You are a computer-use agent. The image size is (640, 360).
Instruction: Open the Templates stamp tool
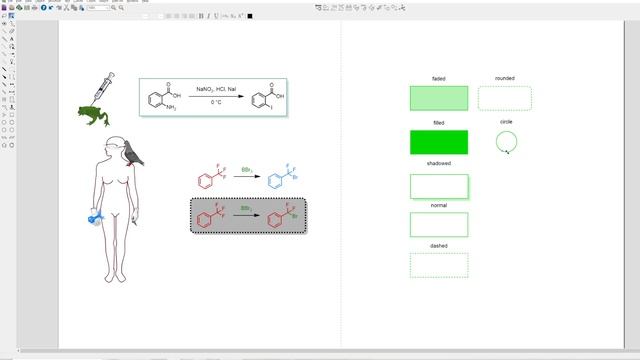click(x=12, y=107)
